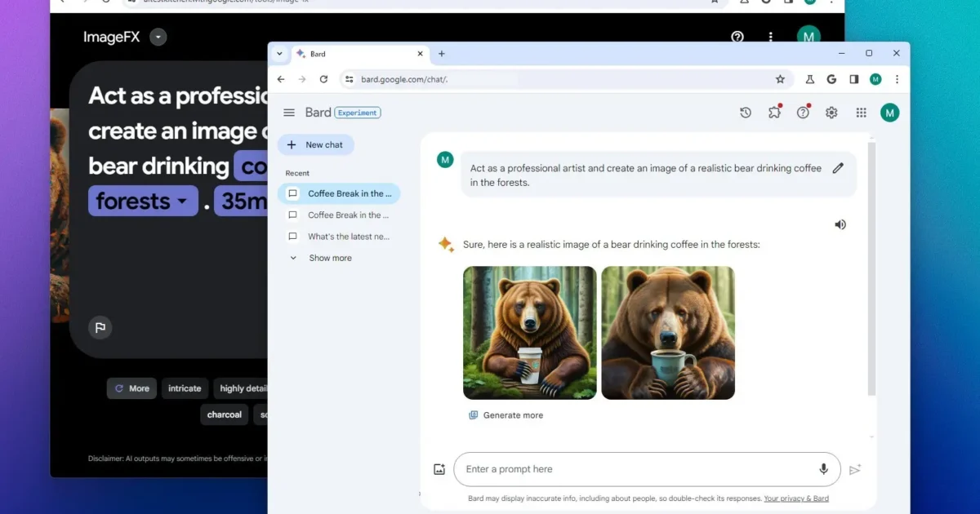The width and height of the screenshot is (980, 514).
Task: Select the intricate style chip in ImageFX
Action: [x=185, y=388]
